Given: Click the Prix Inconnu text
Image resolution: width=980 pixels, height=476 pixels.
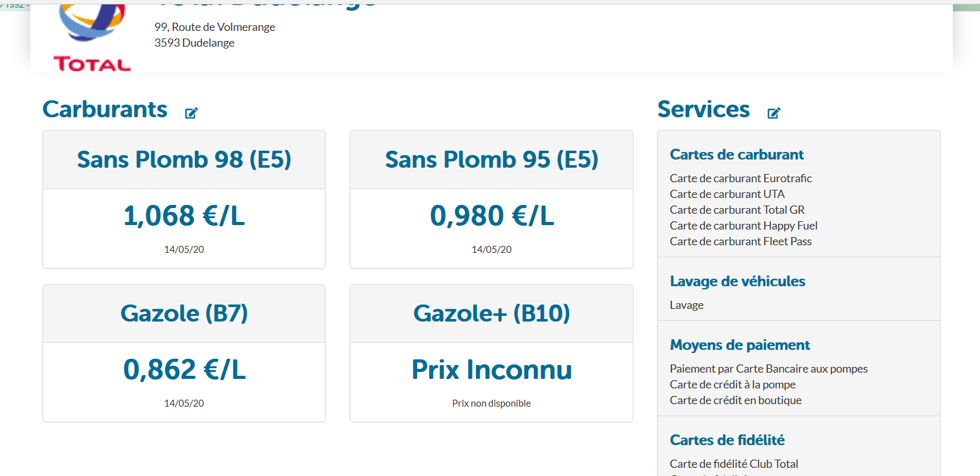Looking at the screenshot, I should tap(491, 370).
